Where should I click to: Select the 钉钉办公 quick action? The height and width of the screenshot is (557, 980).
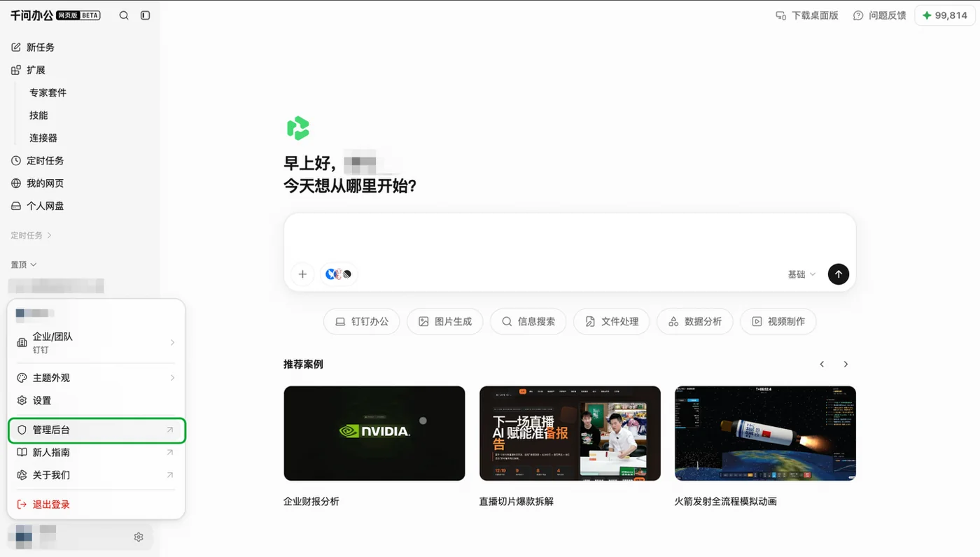[x=361, y=322]
